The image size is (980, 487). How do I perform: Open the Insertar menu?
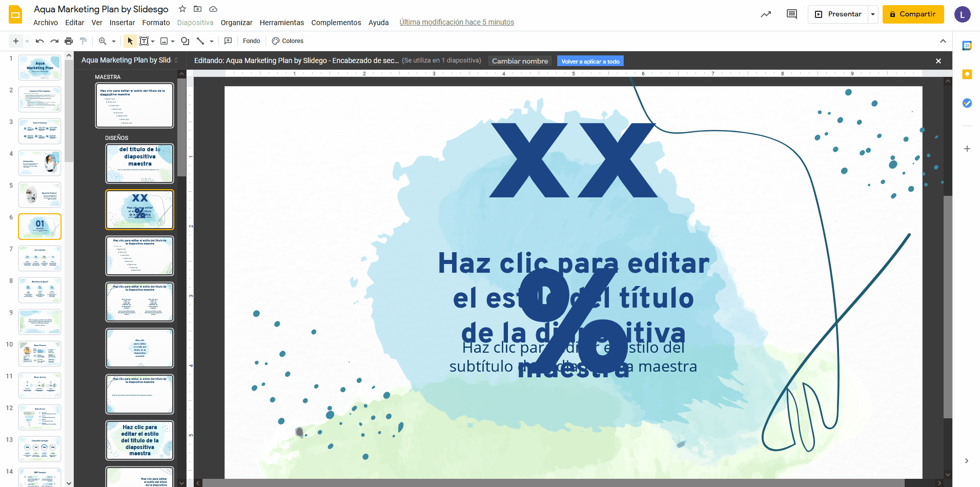point(122,23)
